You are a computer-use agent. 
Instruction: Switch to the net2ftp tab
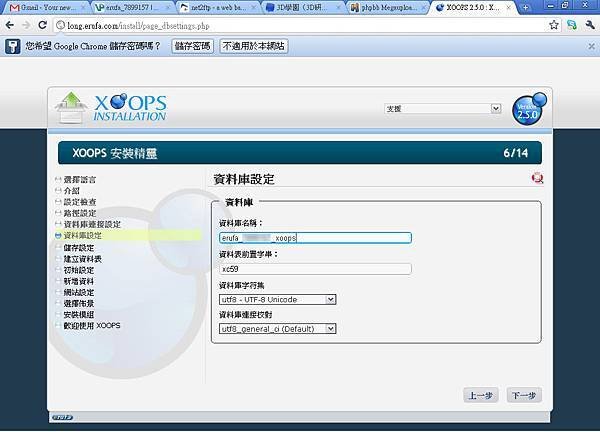point(218,7)
